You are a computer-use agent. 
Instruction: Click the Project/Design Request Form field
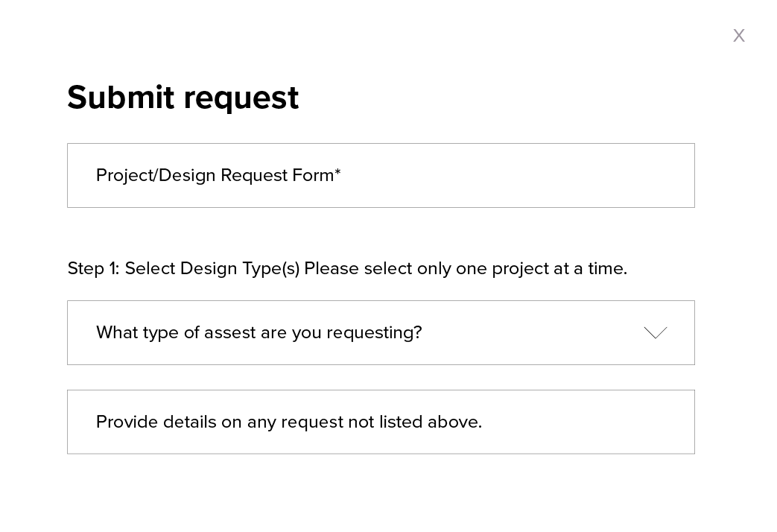pos(380,176)
